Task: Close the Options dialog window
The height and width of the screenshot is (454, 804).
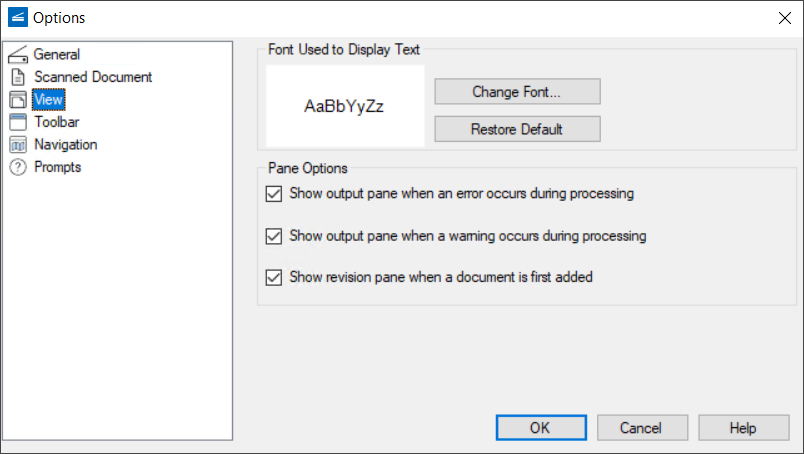Action: (x=784, y=17)
